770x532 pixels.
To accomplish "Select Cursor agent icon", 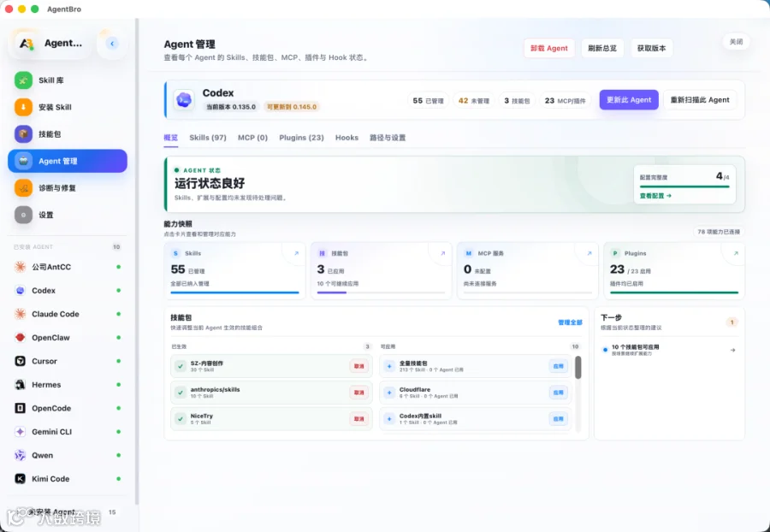I will coord(21,361).
